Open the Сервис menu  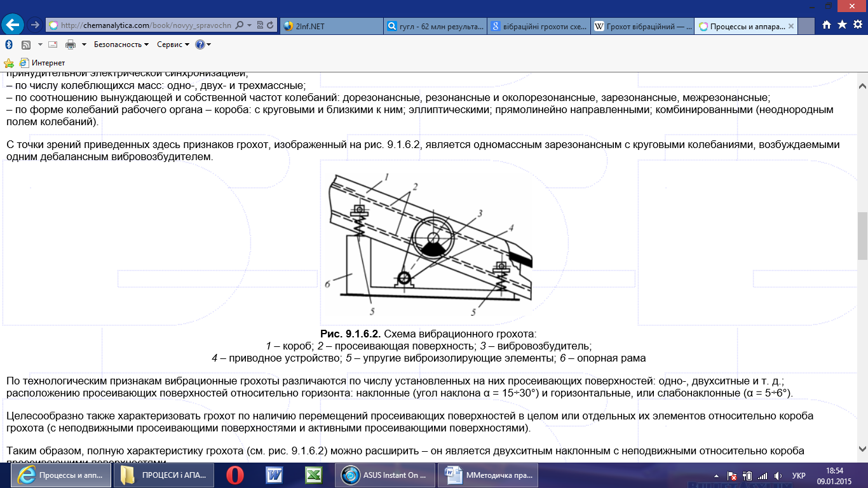point(173,44)
